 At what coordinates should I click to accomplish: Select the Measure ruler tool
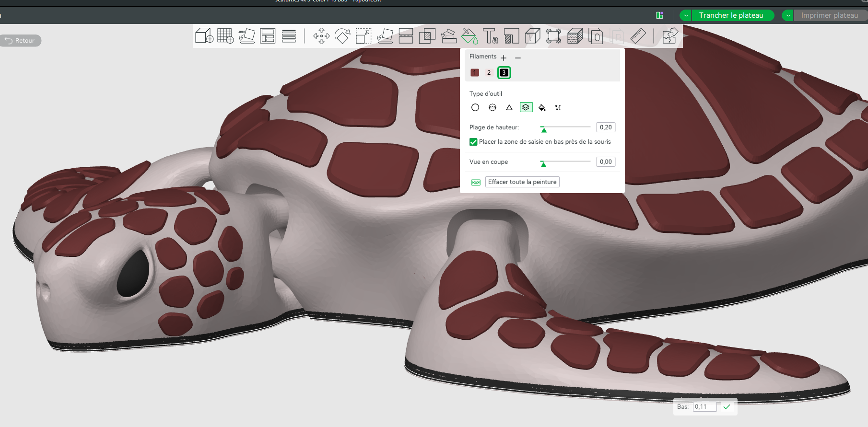[x=638, y=36]
